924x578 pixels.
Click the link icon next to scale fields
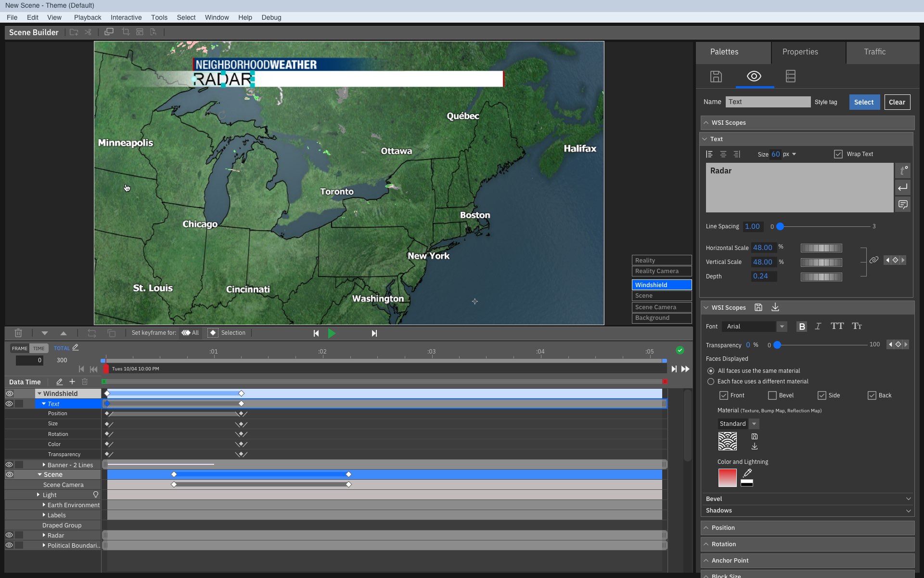pos(874,260)
